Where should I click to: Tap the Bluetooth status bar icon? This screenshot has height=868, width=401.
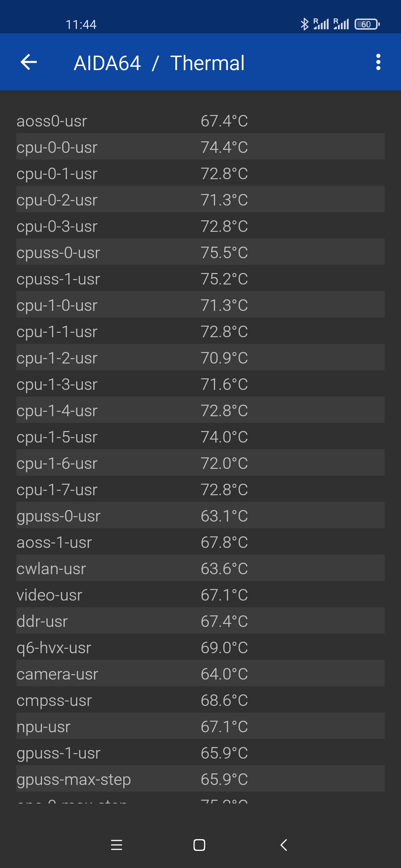tap(304, 24)
